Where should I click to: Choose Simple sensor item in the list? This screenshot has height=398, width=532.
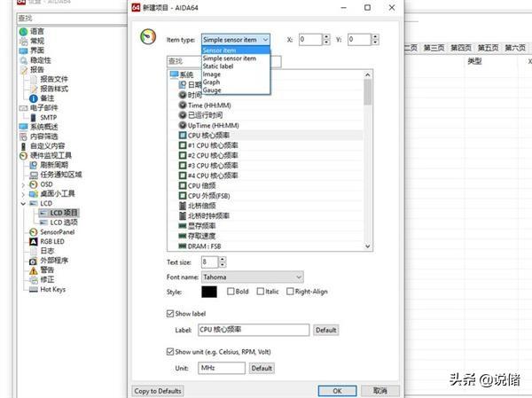pyautogui.click(x=236, y=59)
